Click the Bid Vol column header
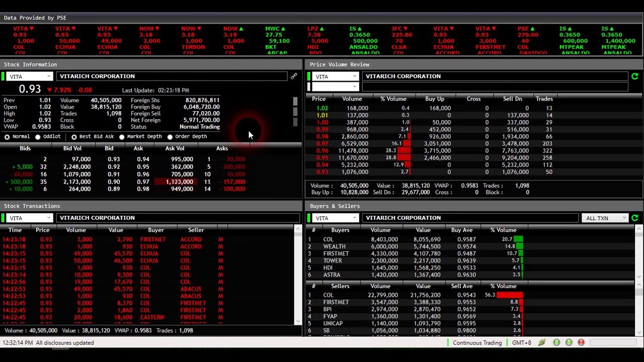This screenshot has width=644, height=362. pos(72,148)
